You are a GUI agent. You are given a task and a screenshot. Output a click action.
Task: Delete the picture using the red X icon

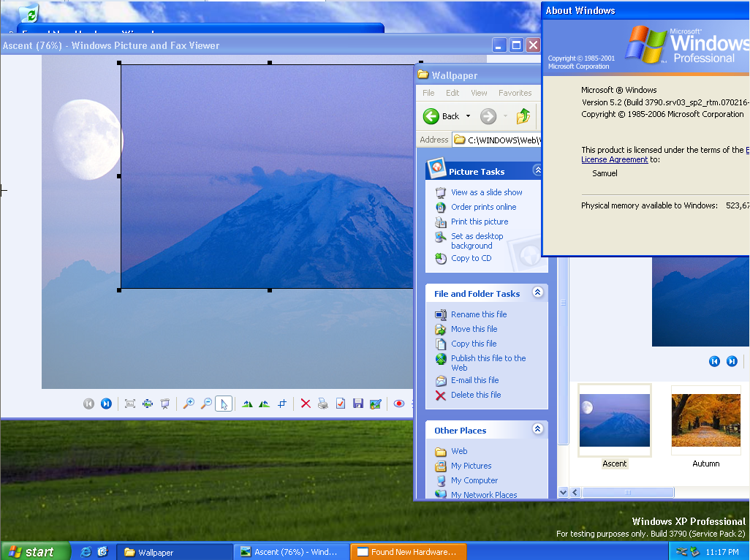tap(306, 404)
